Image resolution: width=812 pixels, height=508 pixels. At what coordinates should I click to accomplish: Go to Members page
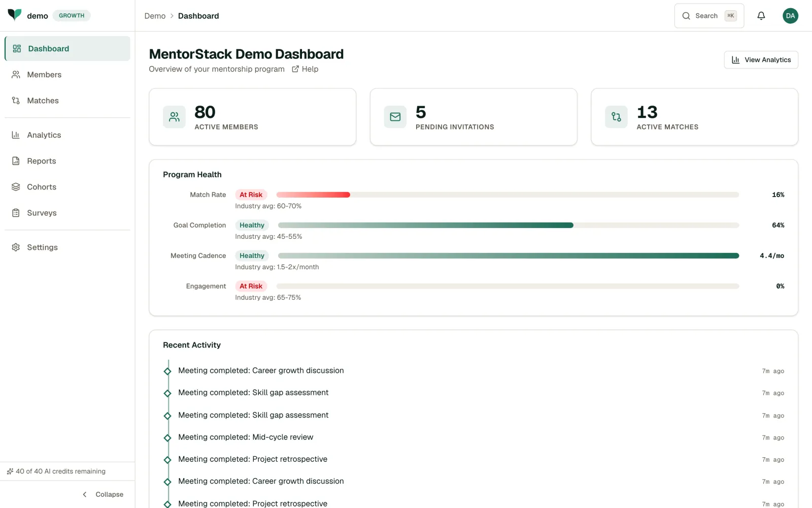(x=67, y=75)
